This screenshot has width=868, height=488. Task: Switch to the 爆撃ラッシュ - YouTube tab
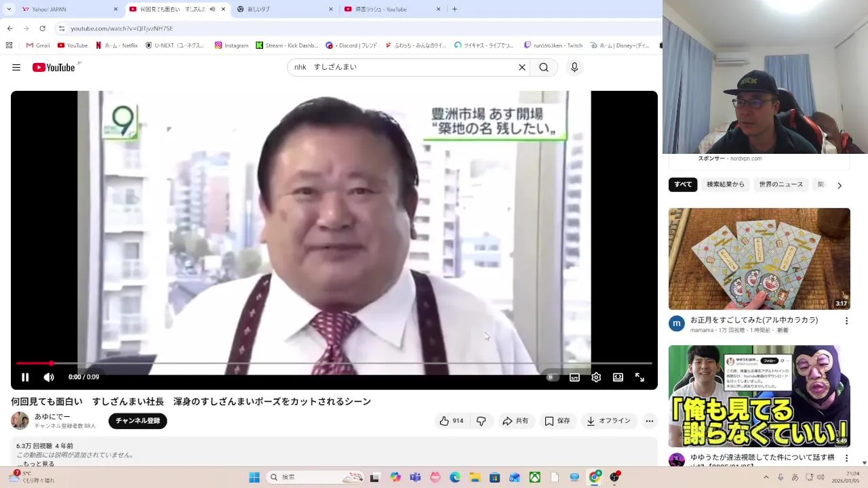tap(393, 9)
